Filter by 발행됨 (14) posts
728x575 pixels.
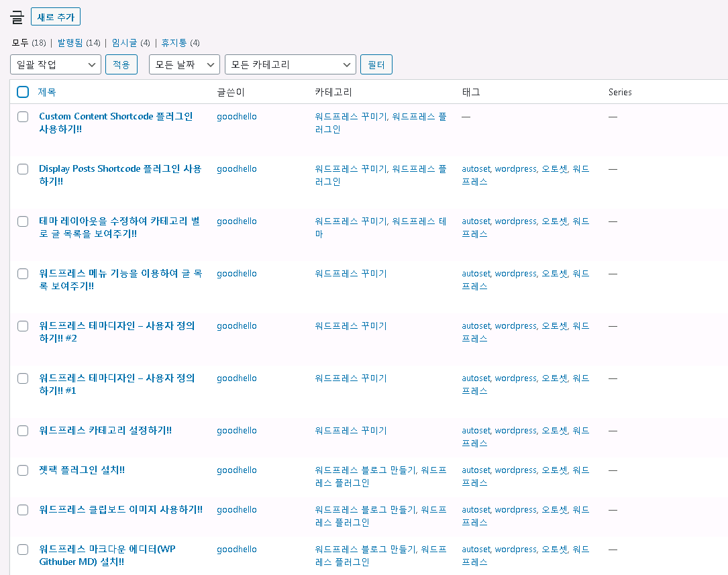coord(79,43)
